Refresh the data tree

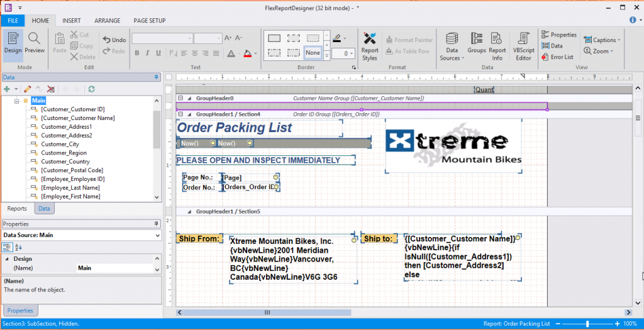coord(92,89)
